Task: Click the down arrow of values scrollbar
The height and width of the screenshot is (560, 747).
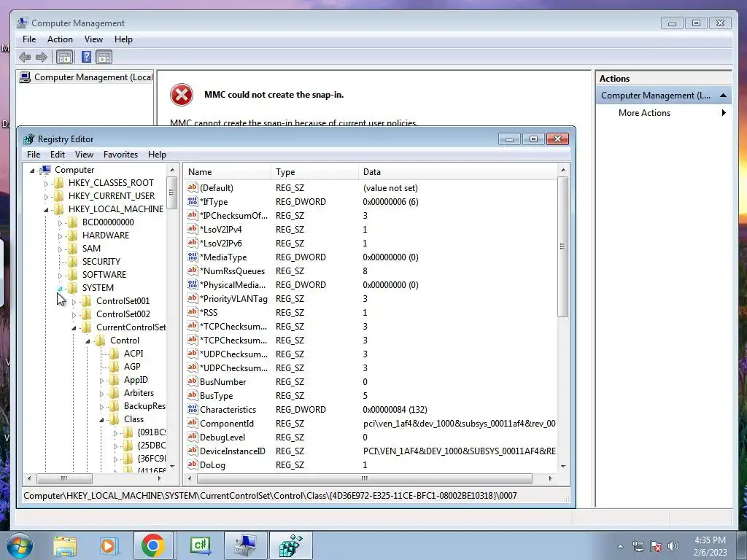Action: (x=562, y=466)
